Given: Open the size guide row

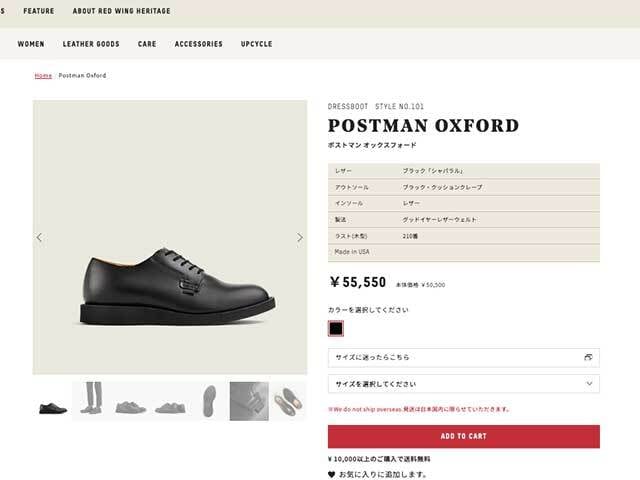Looking at the screenshot, I should point(464,357).
